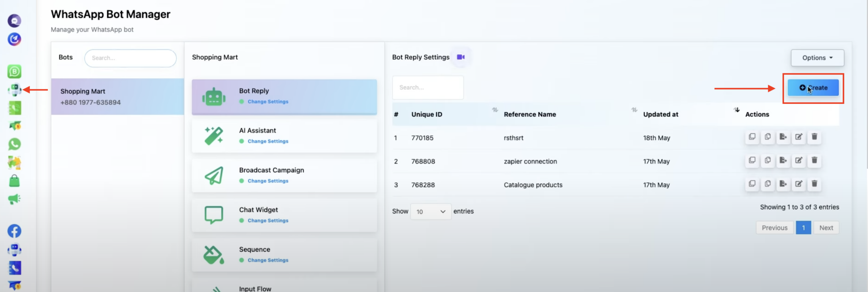
Task: Select the Chat Widget settings card
Action: coord(284,215)
